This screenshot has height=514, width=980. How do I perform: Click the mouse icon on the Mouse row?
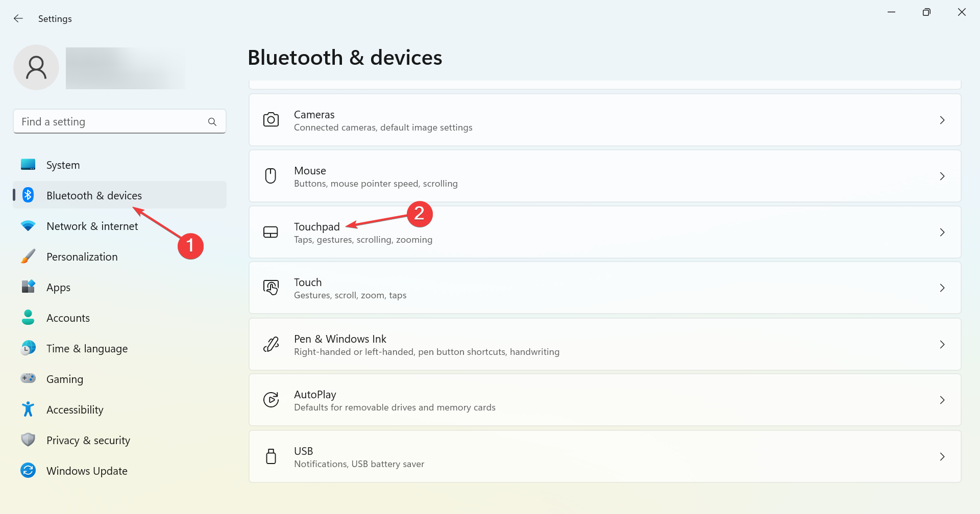coord(271,175)
